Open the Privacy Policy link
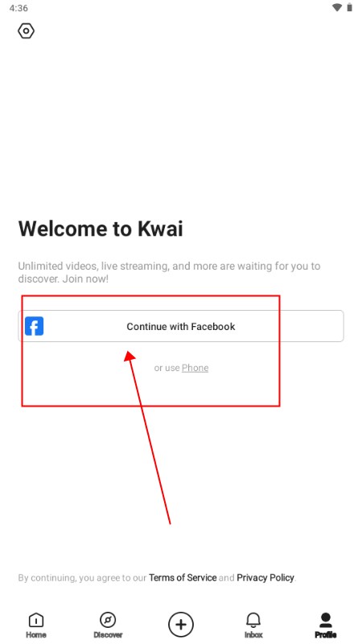Image resolution: width=362 pixels, height=644 pixels. point(265,577)
